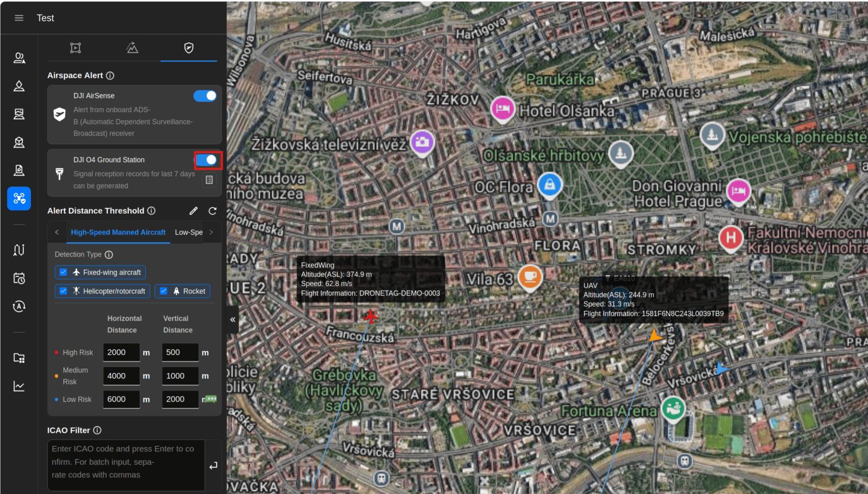Open the members and devices sidebar icon
This screenshot has width=868, height=494.
coord(19,58)
